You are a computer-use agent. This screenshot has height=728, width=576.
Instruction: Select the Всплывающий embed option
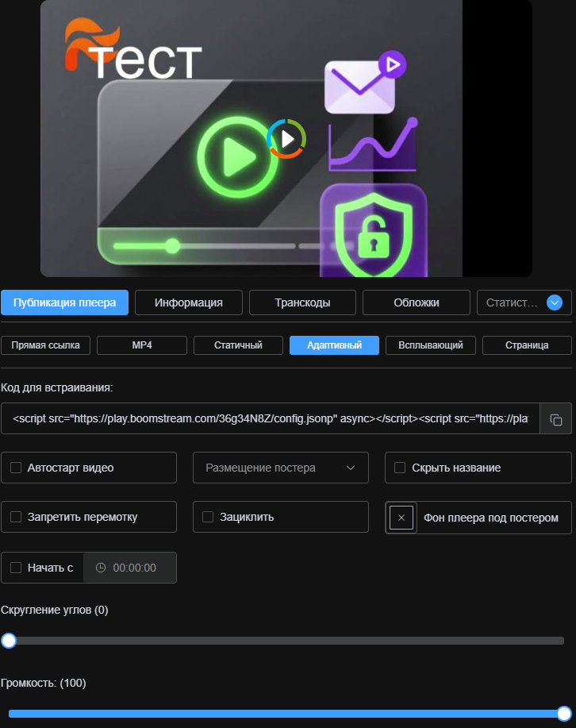[x=430, y=345]
